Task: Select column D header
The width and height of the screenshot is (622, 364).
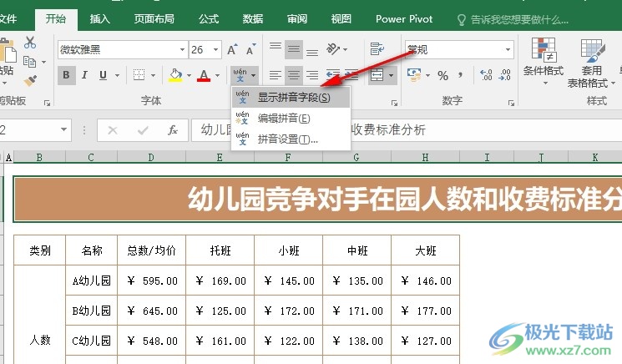Action: pos(151,158)
